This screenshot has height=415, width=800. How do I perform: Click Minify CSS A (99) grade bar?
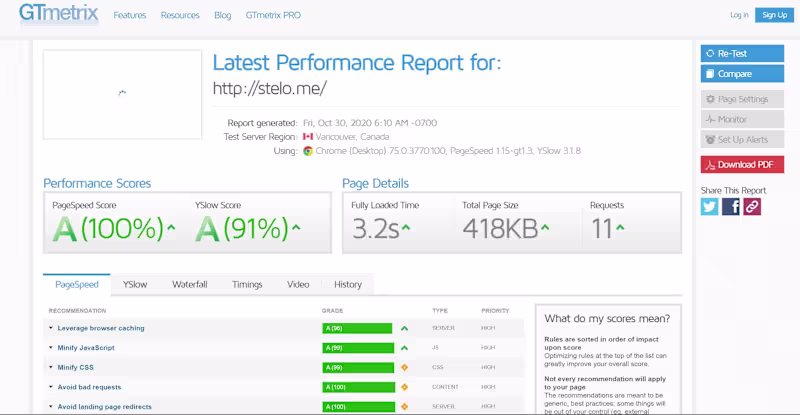coord(358,368)
